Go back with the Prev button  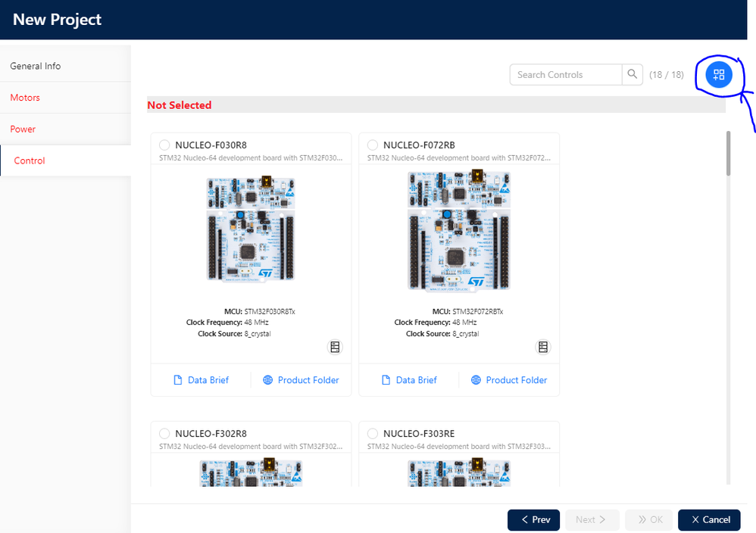coord(534,520)
